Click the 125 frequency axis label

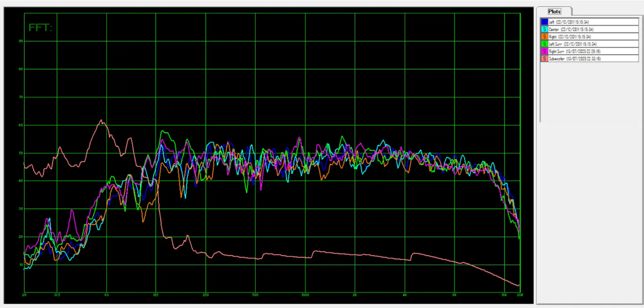[156, 295]
